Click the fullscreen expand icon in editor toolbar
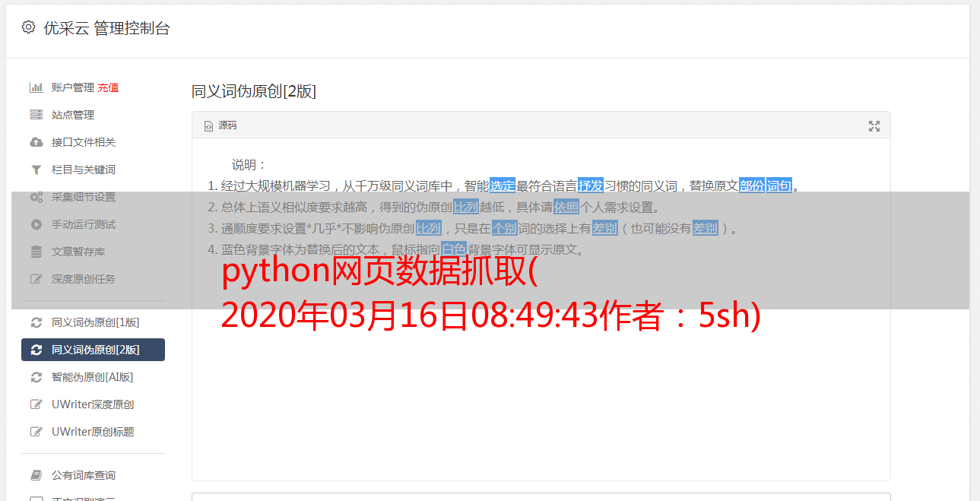 [x=874, y=126]
